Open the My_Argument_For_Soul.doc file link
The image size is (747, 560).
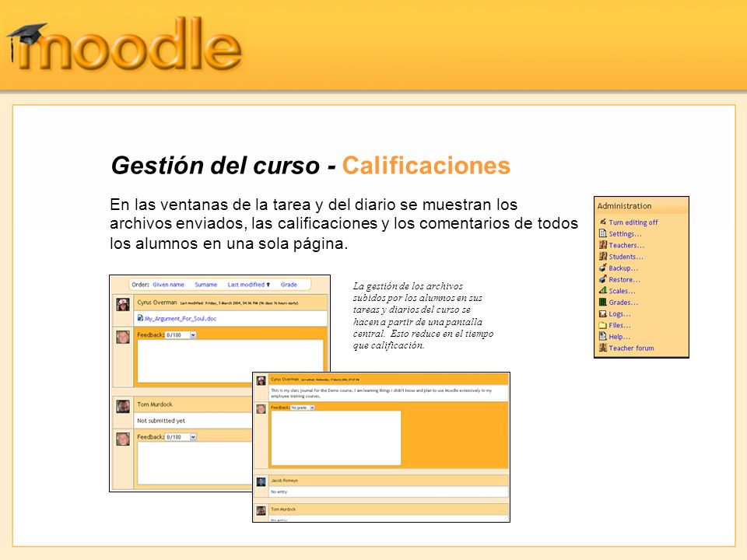181,319
